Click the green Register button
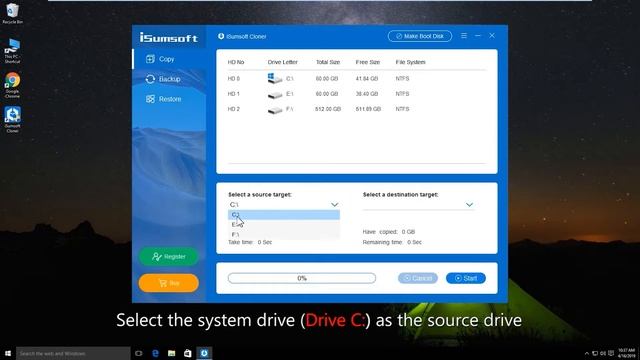The height and width of the screenshot is (360, 640). [169, 257]
